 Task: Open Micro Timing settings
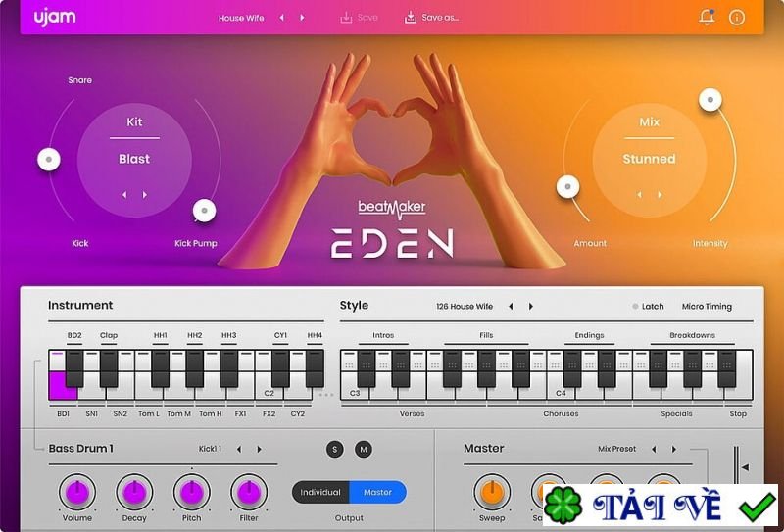(707, 306)
